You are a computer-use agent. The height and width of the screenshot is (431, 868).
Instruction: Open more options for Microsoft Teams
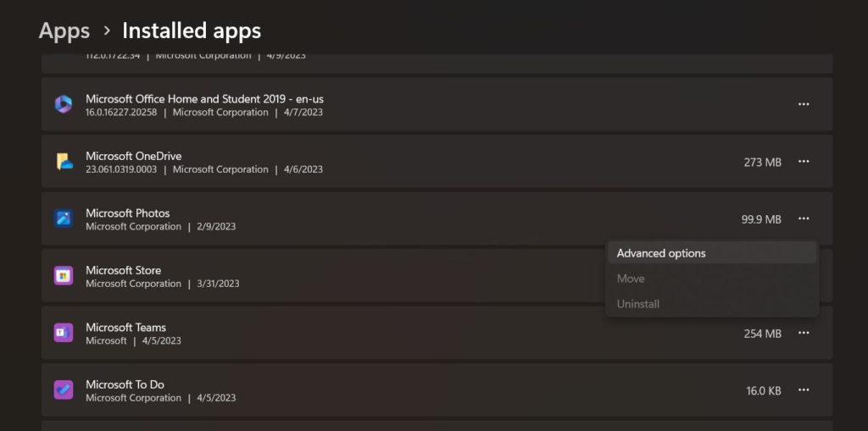804,334
